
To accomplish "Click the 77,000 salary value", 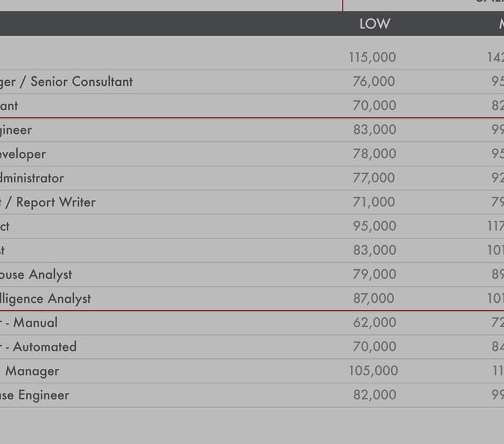I will click(374, 178).
